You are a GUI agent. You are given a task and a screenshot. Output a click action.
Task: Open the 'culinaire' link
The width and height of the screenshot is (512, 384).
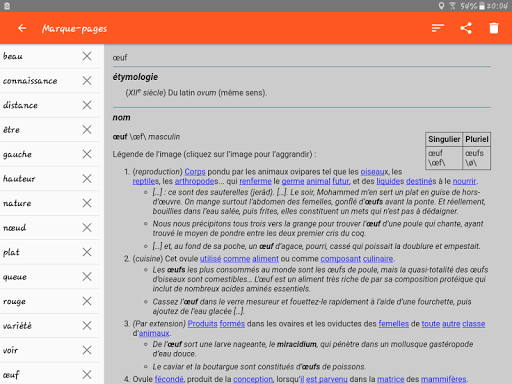[x=378, y=259]
